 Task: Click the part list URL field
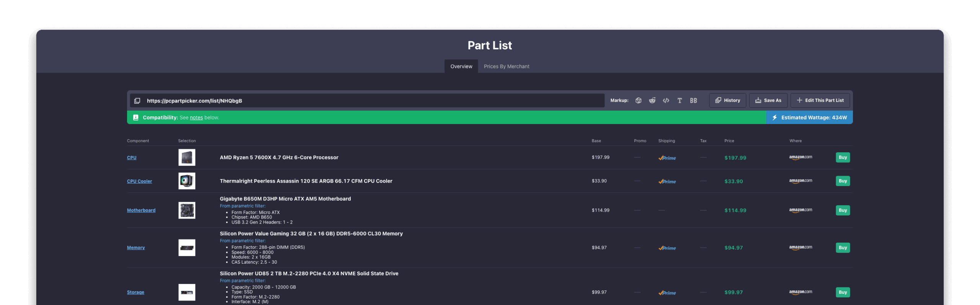367,101
